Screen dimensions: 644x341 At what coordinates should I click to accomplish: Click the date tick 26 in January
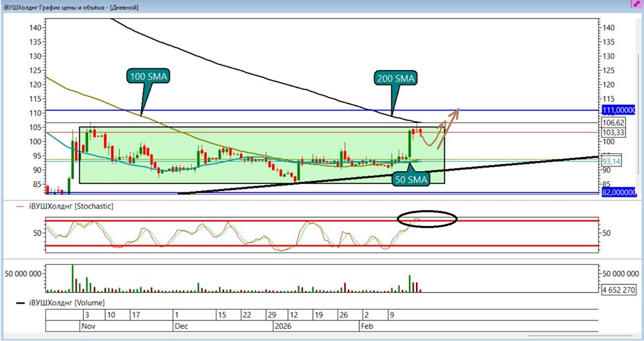click(343, 315)
